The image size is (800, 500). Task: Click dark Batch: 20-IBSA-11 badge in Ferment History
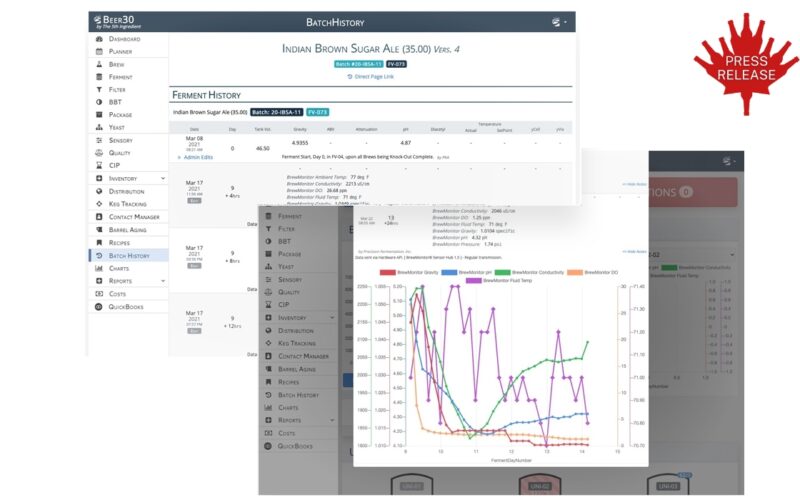pyautogui.click(x=277, y=112)
